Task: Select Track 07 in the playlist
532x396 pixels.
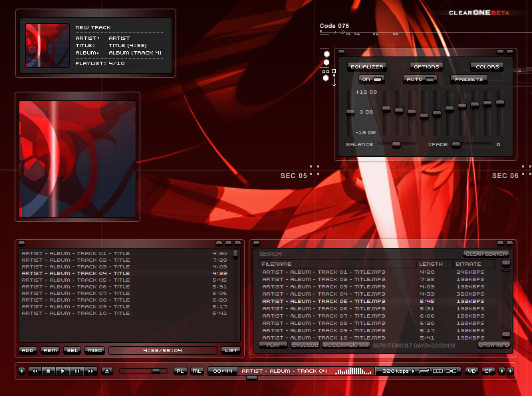Action: point(76,293)
